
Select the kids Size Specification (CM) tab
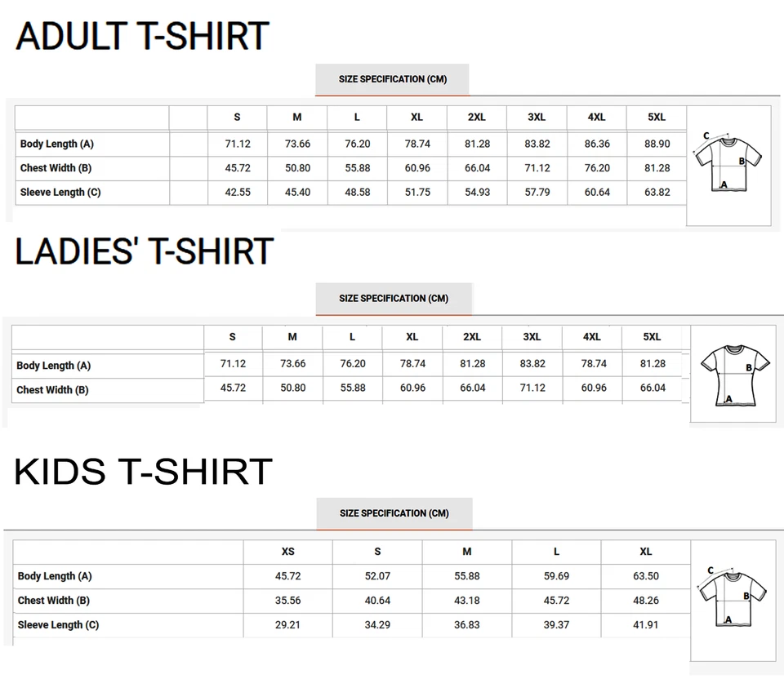[394, 513]
